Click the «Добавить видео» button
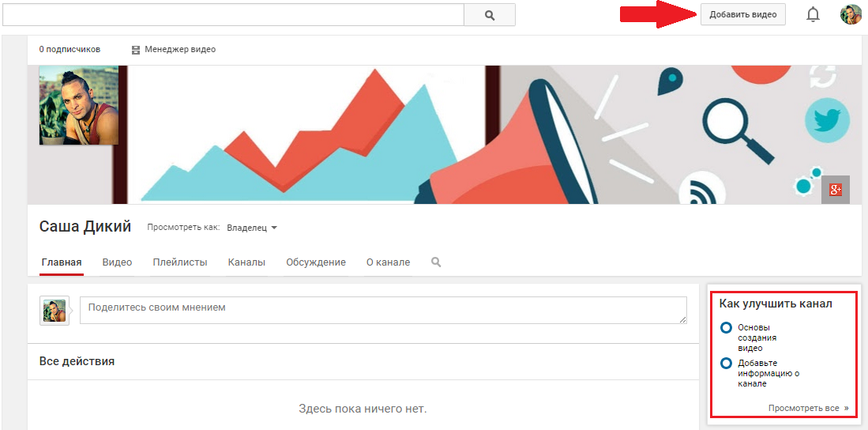The width and height of the screenshot is (868, 430). coord(743,14)
